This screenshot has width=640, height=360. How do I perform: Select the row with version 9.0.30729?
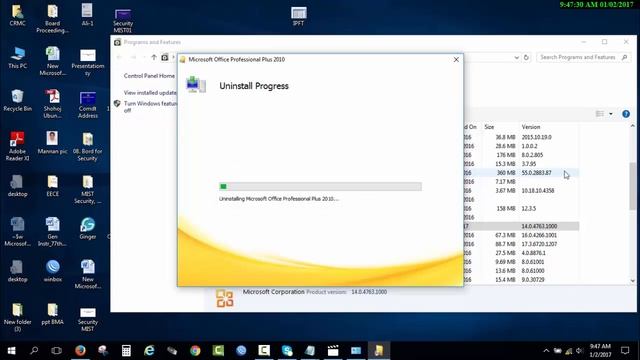(x=521, y=280)
